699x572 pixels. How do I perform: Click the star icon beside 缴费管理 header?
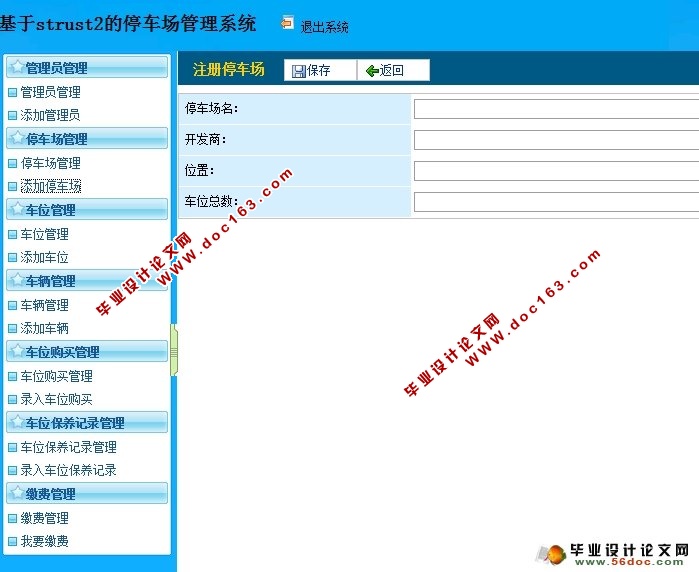click(x=16, y=494)
